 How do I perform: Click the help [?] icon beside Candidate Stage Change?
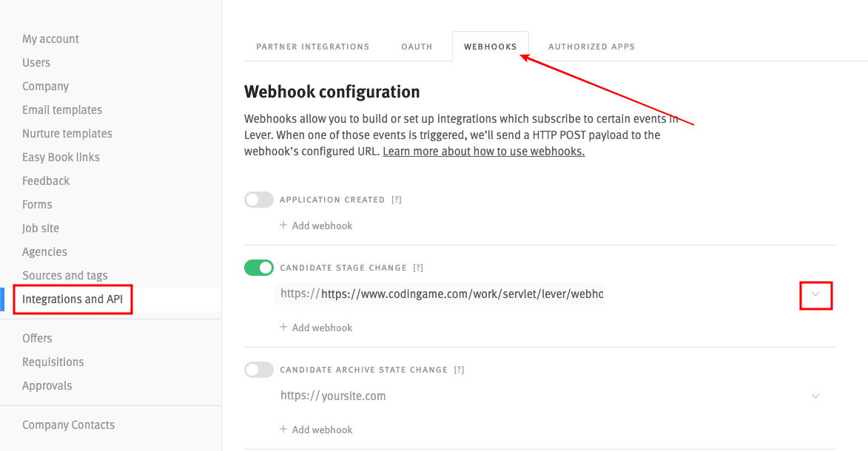point(418,268)
